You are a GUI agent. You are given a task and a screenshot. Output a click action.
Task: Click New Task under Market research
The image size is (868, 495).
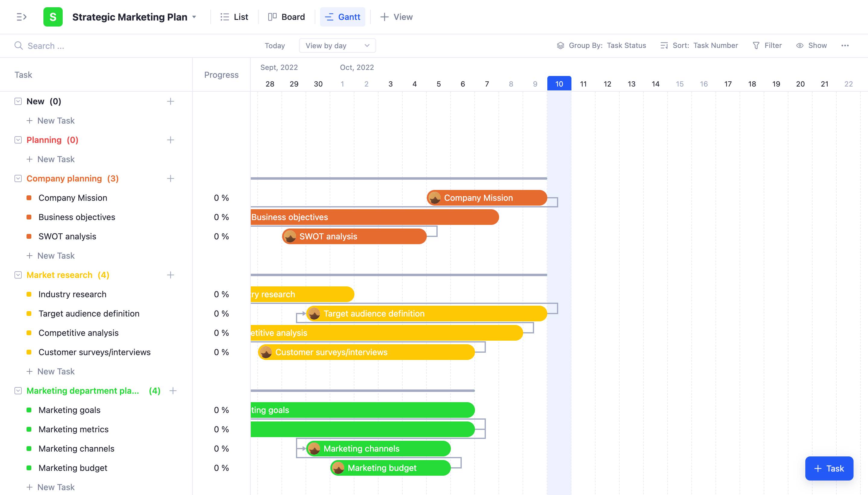pos(56,371)
